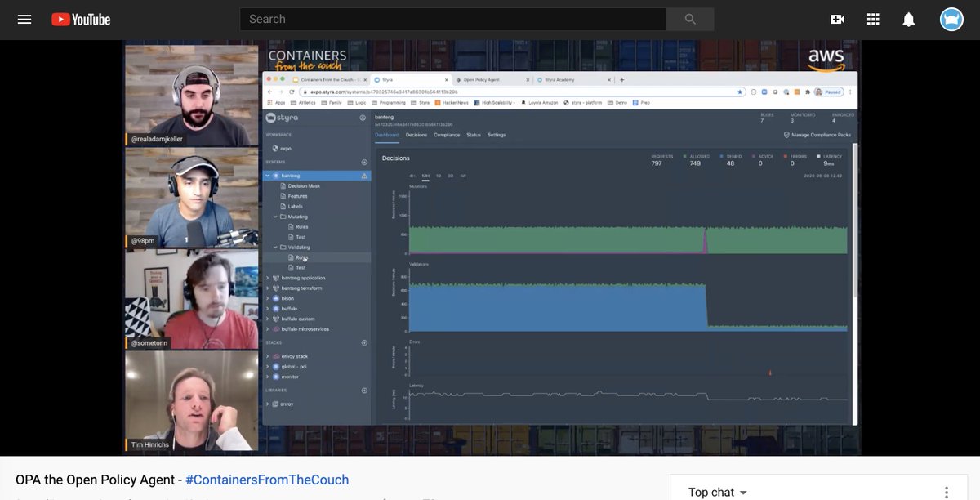Go to the YouTube home logo
This screenshot has width=980, height=500.
[81, 19]
